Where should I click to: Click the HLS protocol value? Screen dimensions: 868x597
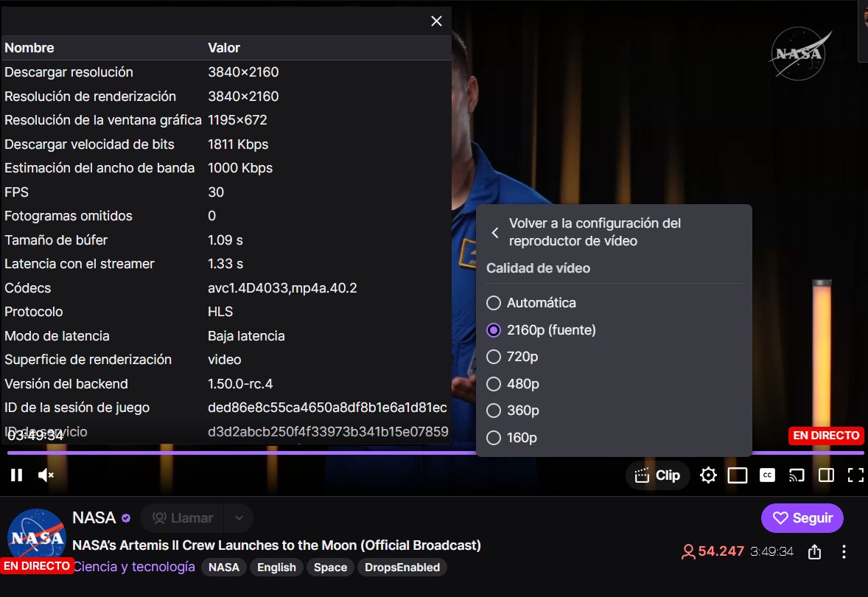pyautogui.click(x=220, y=312)
